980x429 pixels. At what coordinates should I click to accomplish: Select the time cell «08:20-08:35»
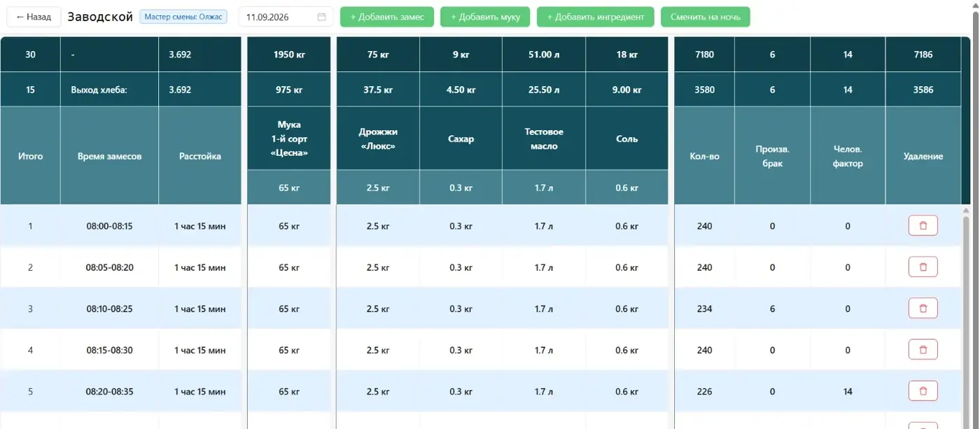pyautogui.click(x=110, y=391)
